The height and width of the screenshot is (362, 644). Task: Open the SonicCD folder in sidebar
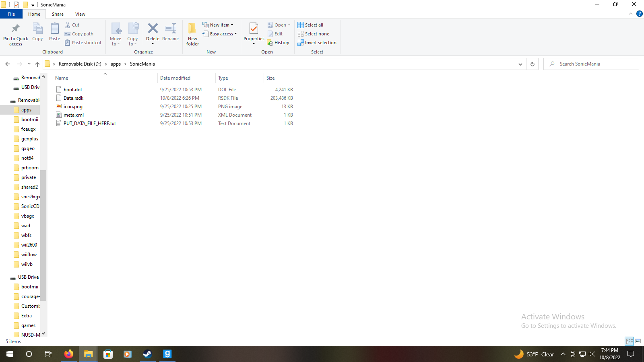click(30, 206)
